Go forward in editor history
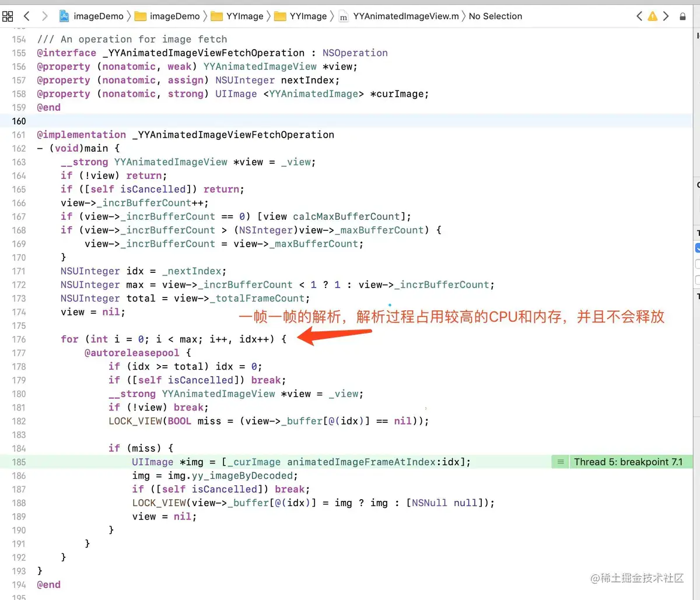Screen dimensions: 700x600 tap(45, 16)
